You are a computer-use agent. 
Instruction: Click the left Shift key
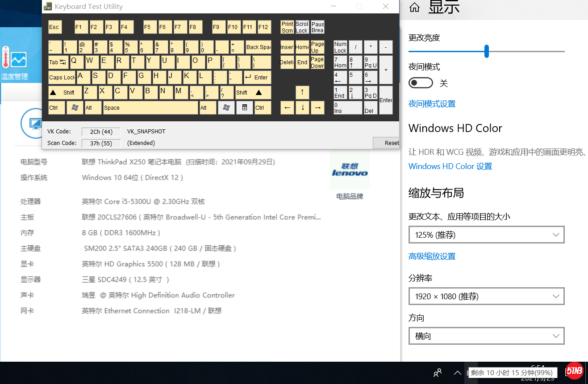[65, 92]
